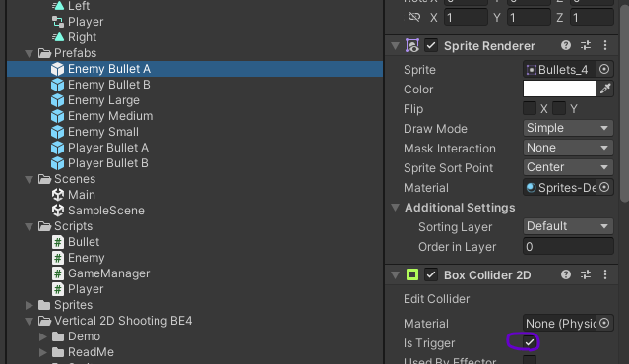Click the Scale Z input field
The width and height of the screenshot is (629, 364).
click(592, 18)
